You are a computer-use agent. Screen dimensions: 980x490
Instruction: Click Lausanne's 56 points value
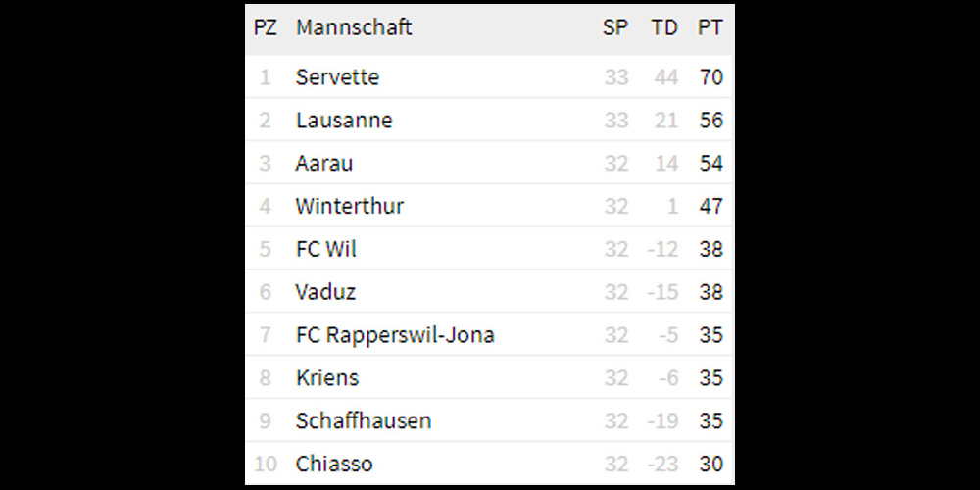711,120
